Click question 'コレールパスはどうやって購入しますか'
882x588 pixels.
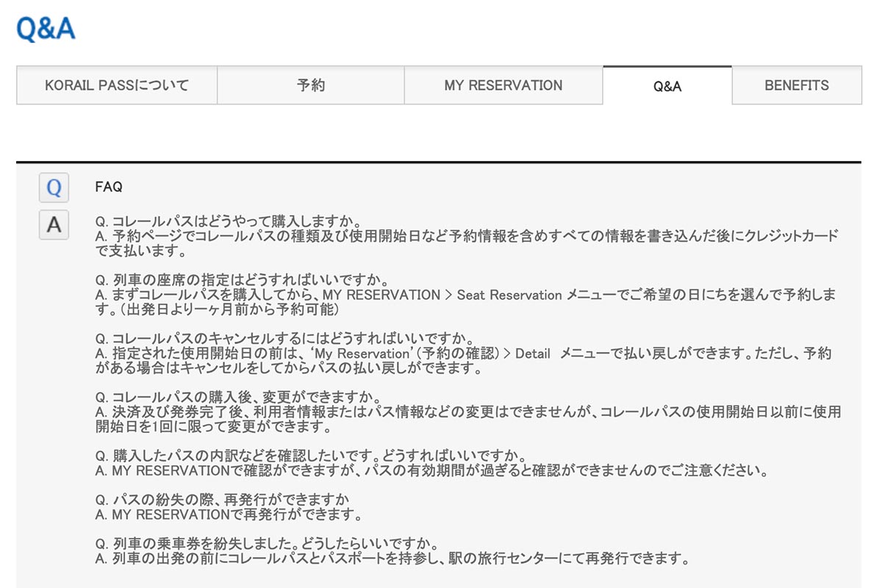point(228,221)
